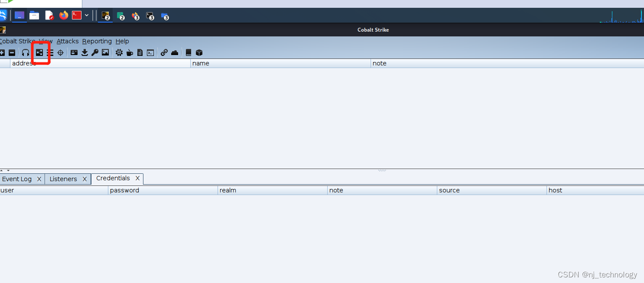Launch the red terminal icon in the taskbar
644x283 pixels.
(x=77, y=15)
